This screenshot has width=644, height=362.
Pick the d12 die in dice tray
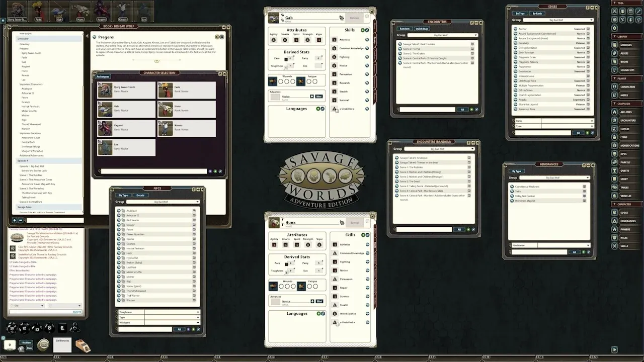[25, 328]
